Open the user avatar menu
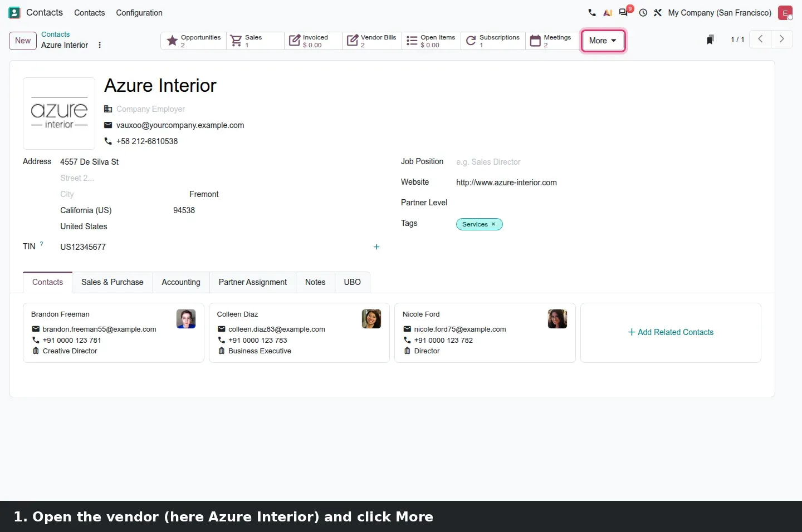 pyautogui.click(x=785, y=12)
